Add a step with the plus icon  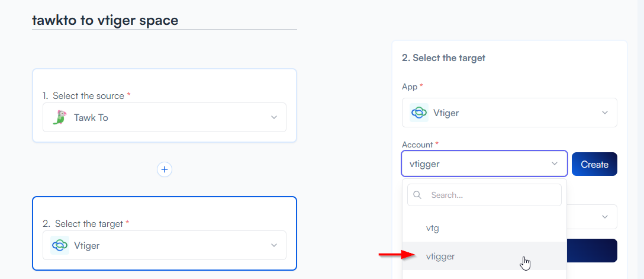coord(165,169)
